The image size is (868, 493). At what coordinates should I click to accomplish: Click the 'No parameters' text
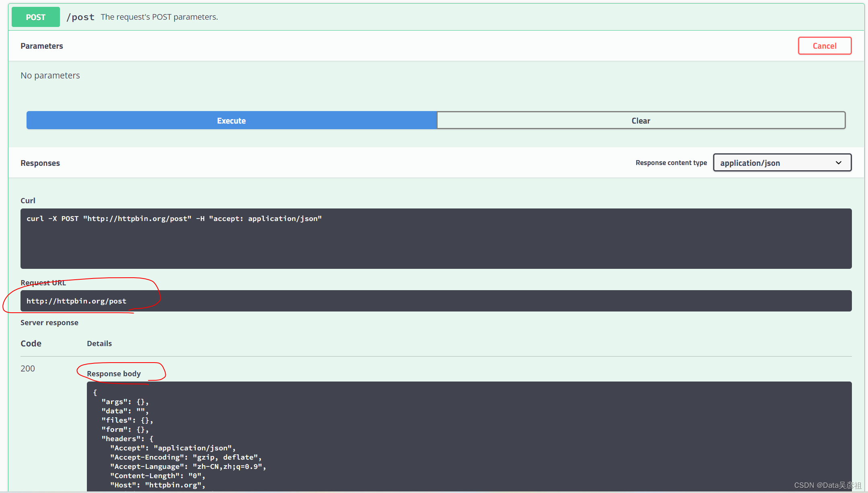pyautogui.click(x=50, y=75)
